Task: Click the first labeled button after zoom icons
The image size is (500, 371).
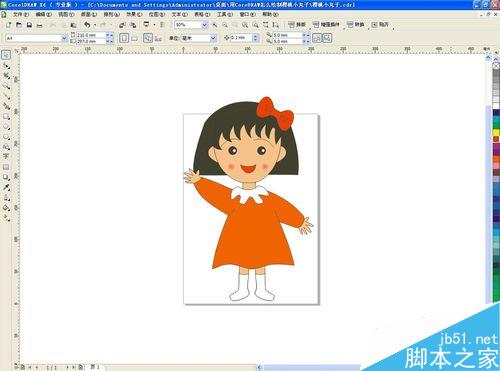Action: (x=297, y=25)
